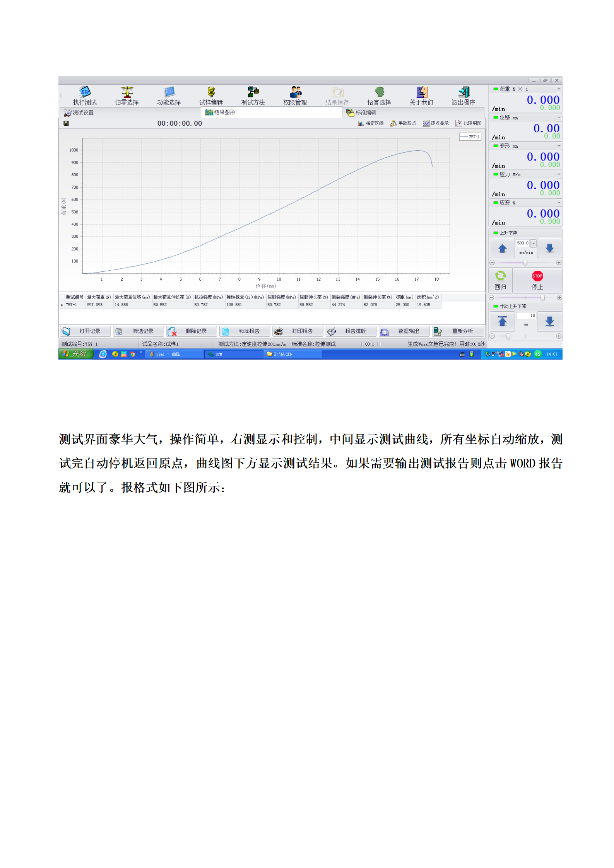Click the 上升下降 speed slider handle
Image resolution: width=614 pixels, height=868 pixels.
coord(525,263)
